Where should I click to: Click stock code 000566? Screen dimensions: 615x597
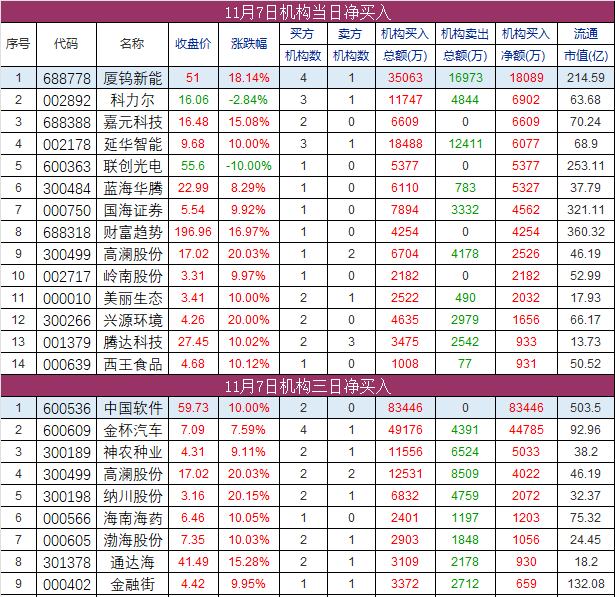click(x=67, y=518)
